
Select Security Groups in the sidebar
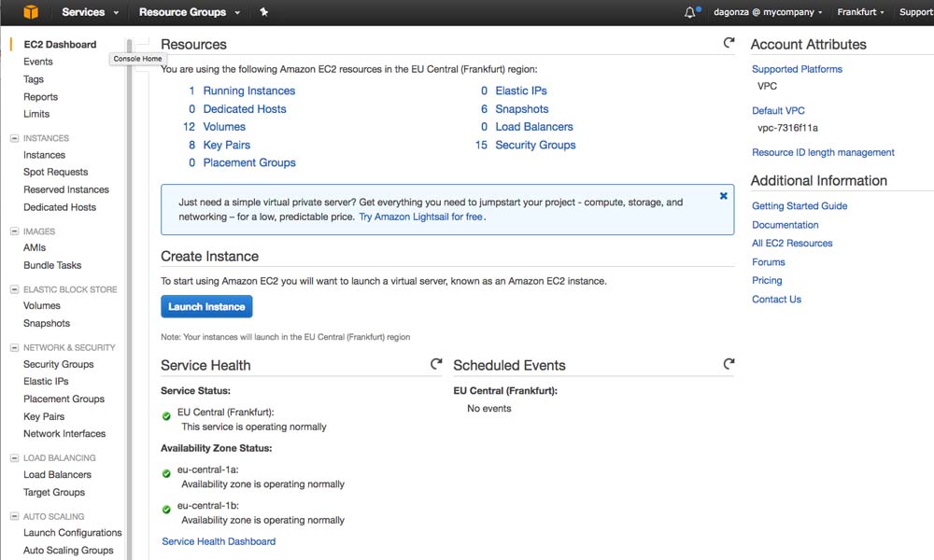pos(58,364)
